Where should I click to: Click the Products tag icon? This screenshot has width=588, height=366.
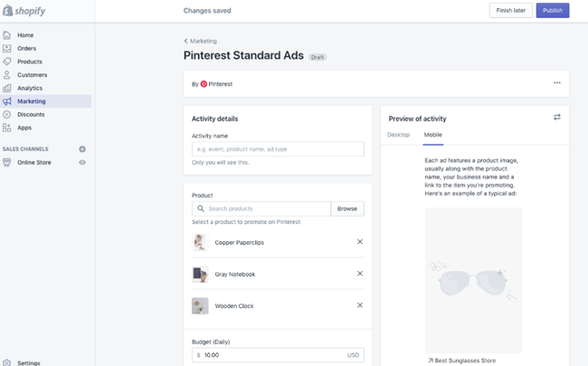tap(7, 61)
